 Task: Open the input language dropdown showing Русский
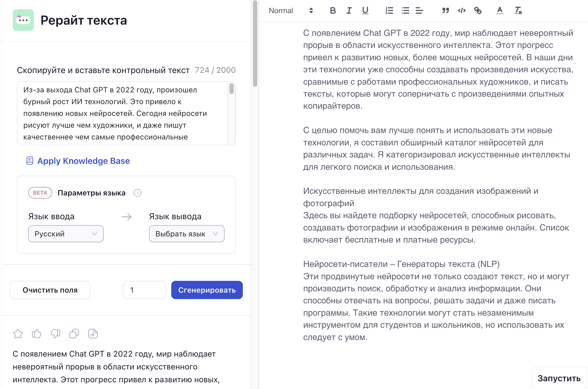click(66, 234)
